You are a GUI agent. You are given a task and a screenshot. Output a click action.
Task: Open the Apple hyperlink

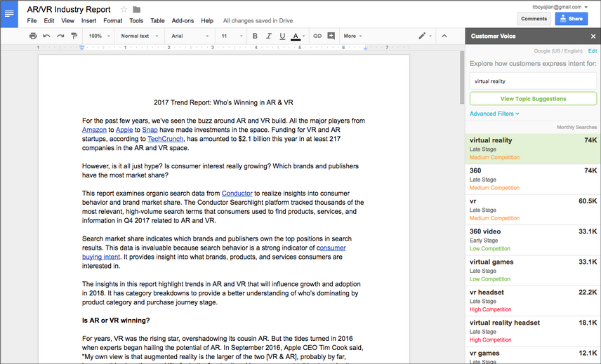click(x=124, y=130)
